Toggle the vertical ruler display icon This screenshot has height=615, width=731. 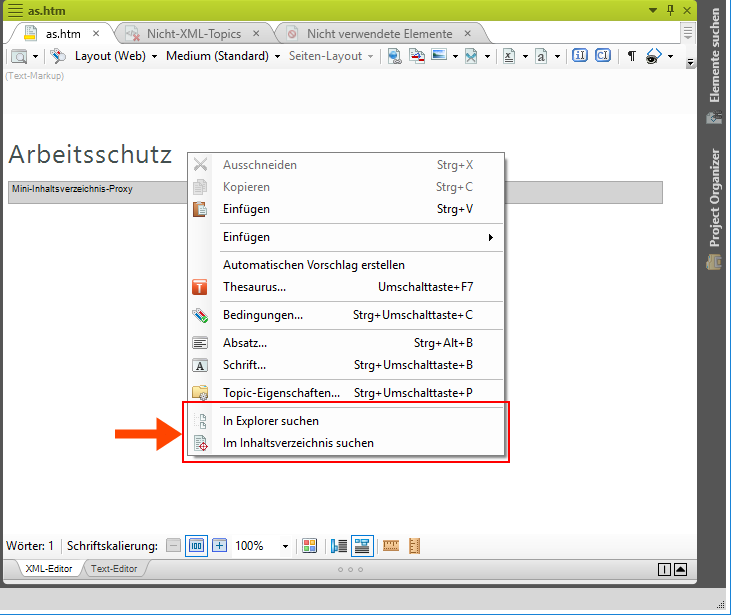[415, 546]
